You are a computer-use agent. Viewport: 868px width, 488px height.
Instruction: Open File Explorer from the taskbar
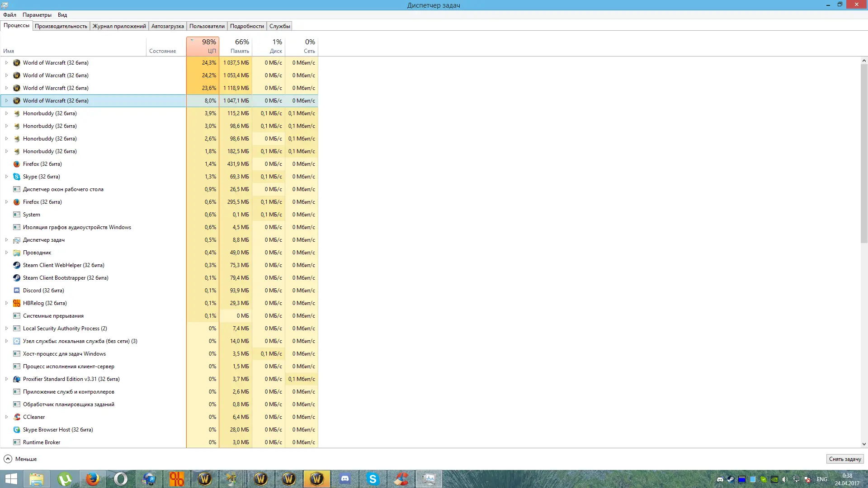[x=37, y=479]
